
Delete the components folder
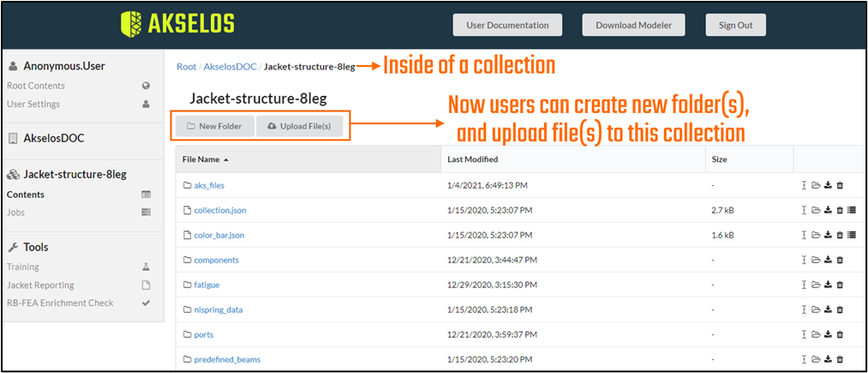coord(840,260)
